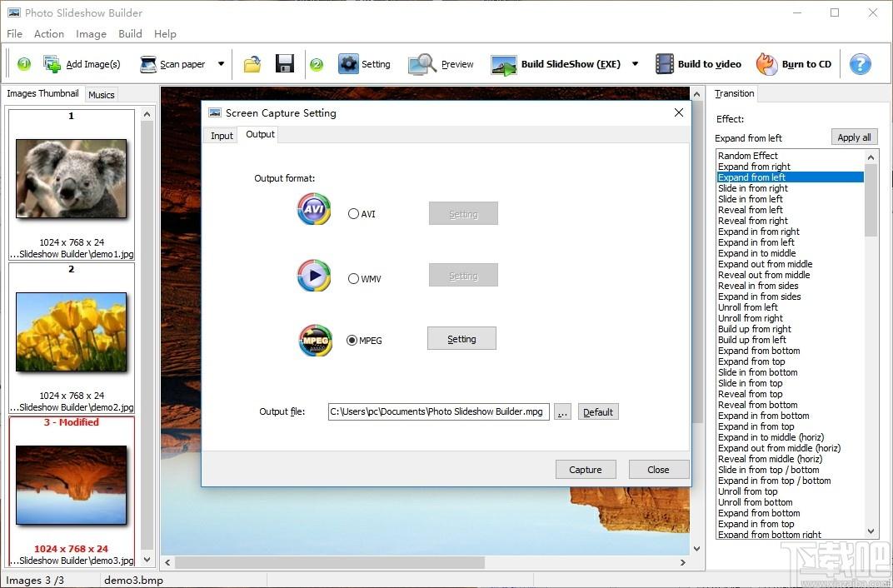Select the Images Thumbnail tab
The width and height of the screenshot is (893, 588).
42,93
